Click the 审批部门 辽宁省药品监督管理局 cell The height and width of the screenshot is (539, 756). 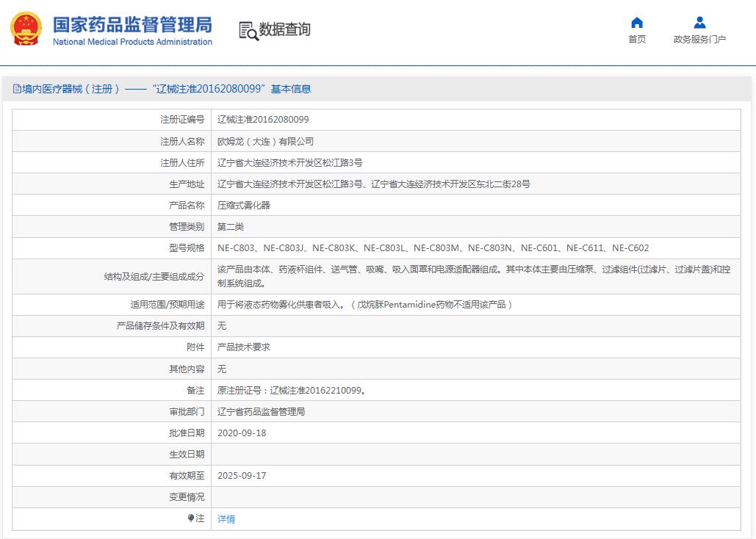264,411
